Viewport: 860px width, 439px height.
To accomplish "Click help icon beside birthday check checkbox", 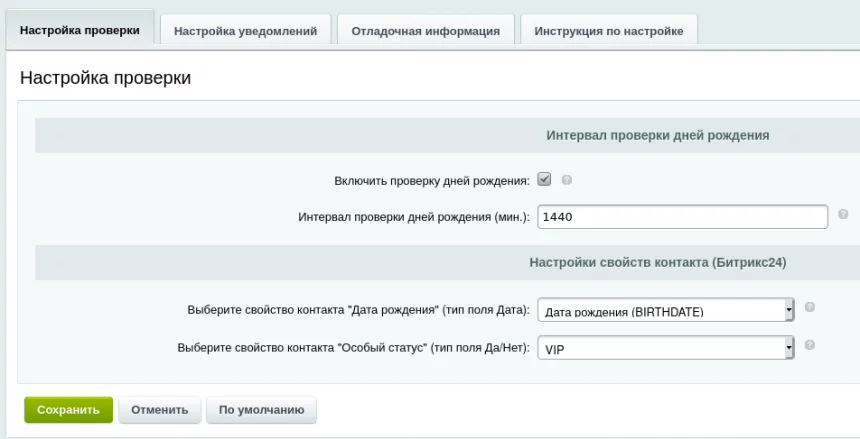I will point(567,181).
